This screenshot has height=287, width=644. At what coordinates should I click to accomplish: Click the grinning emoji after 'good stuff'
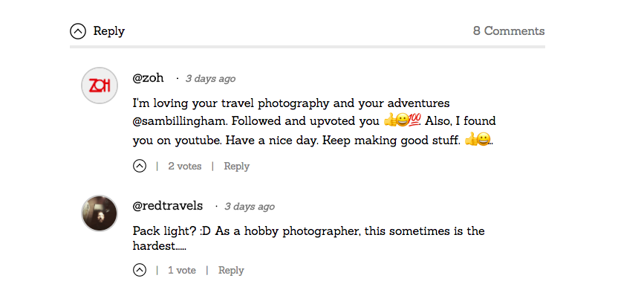(484, 141)
